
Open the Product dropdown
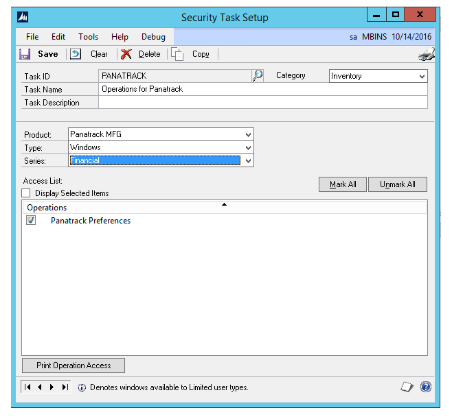(248, 135)
